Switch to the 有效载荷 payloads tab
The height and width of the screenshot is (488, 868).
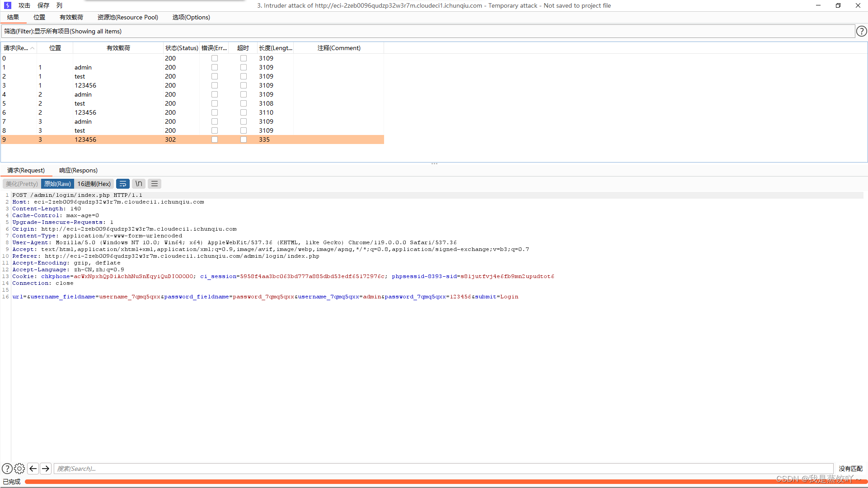(x=71, y=17)
